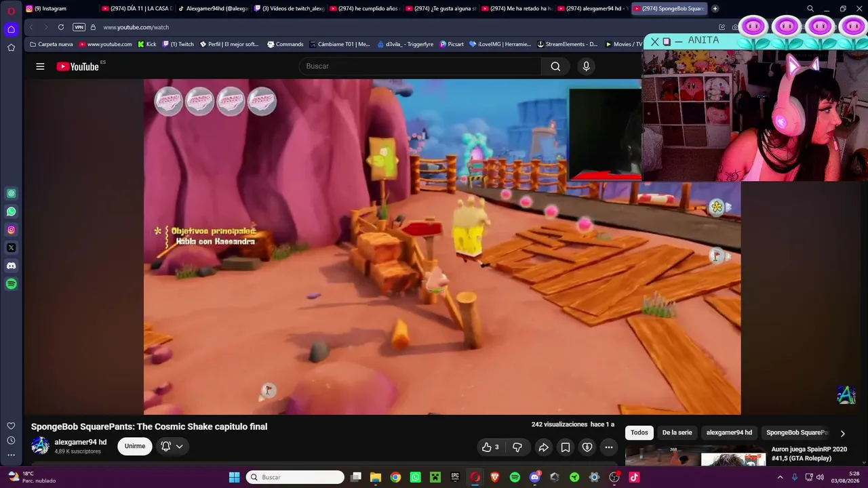Open the YouTube hamburger guide menu

(40, 66)
